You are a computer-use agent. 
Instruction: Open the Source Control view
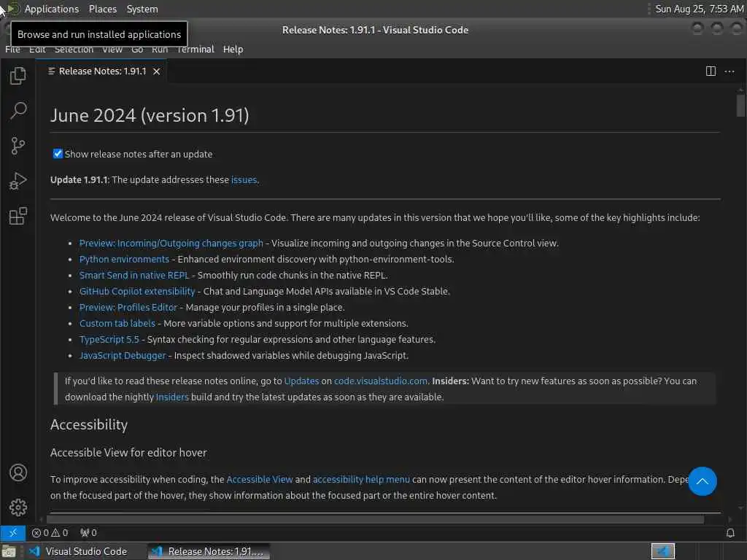(18, 146)
